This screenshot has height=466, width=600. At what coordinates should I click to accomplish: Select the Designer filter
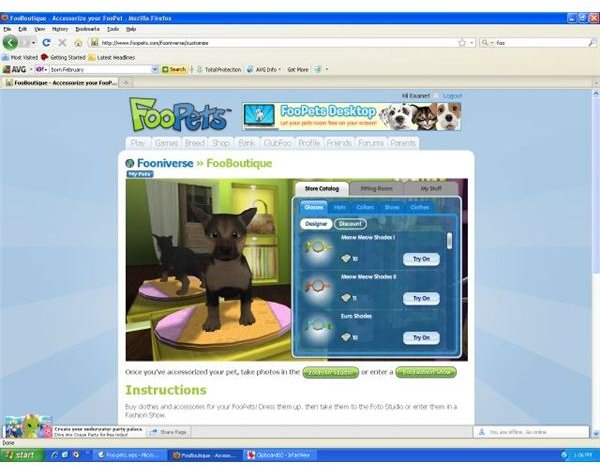click(316, 224)
